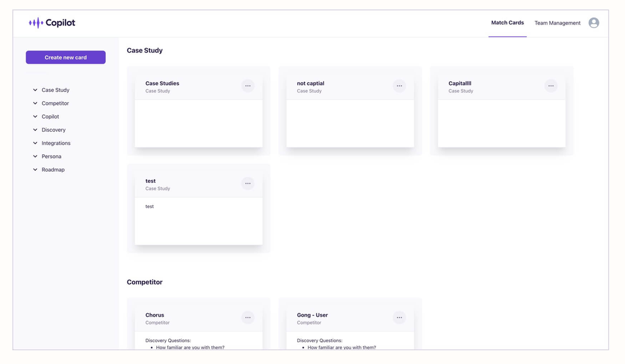Open options menu for test card
Screen dimensions: 625x364
(x=247, y=184)
